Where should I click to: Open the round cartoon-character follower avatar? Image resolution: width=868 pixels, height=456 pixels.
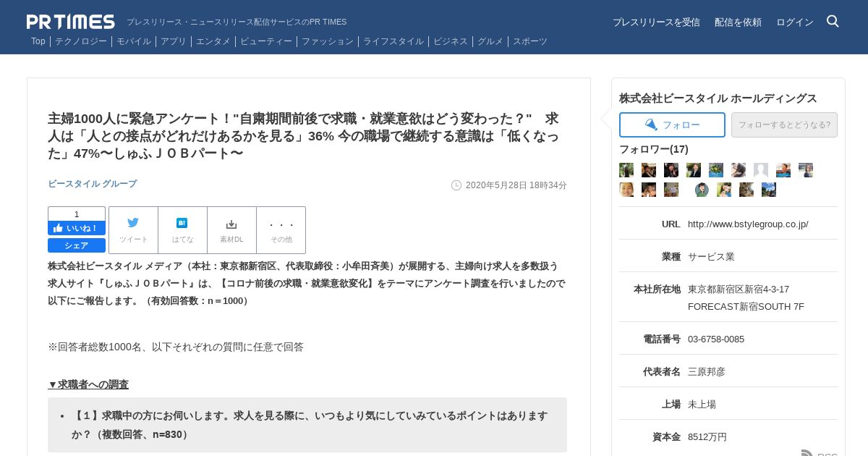pyautogui.click(x=702, y=190)
